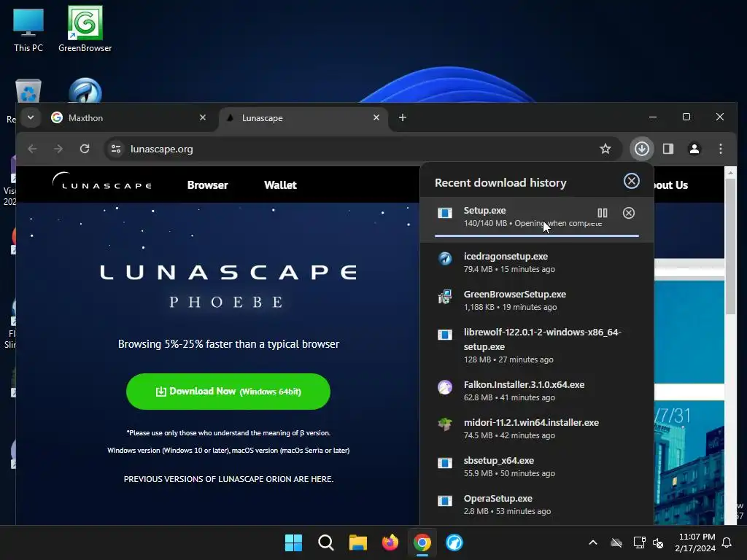Open librewolf-122.0.1-2 setup download entry
Screen dimensions: 747x560
(x=536, y=345)
